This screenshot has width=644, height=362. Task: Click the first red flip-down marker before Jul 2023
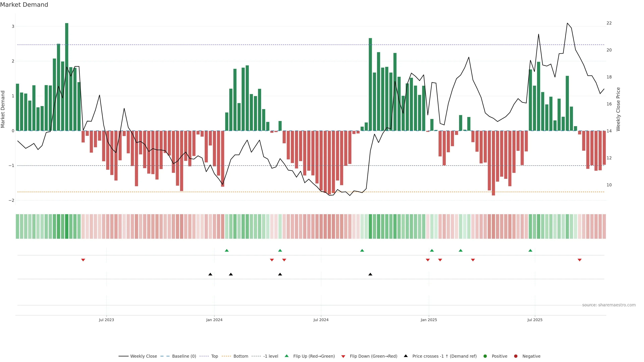83,260
